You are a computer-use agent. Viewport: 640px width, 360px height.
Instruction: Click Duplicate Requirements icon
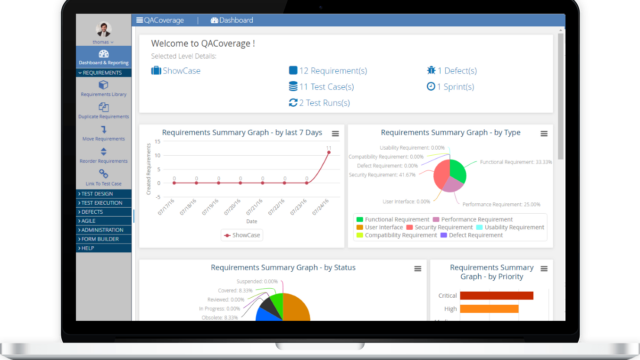click(104, 107)
